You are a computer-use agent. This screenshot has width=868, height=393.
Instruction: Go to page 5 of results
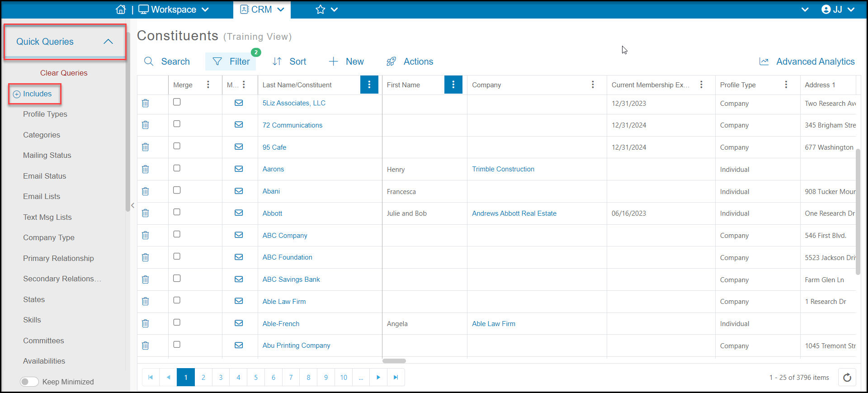[256, 377]
